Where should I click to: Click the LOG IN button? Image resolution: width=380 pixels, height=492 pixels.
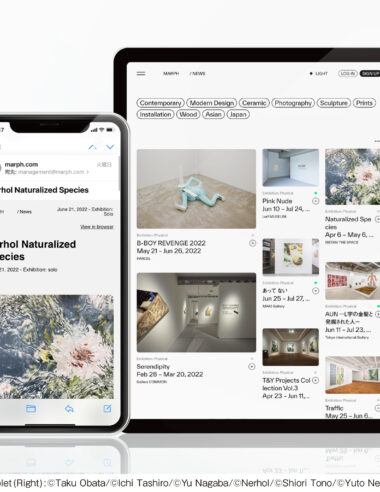tap(348, 74)
